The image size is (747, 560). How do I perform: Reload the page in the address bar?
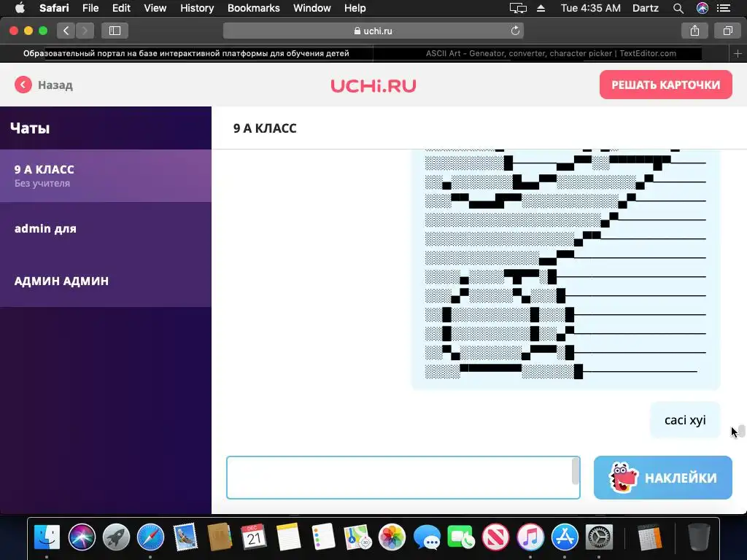point(515,31)
